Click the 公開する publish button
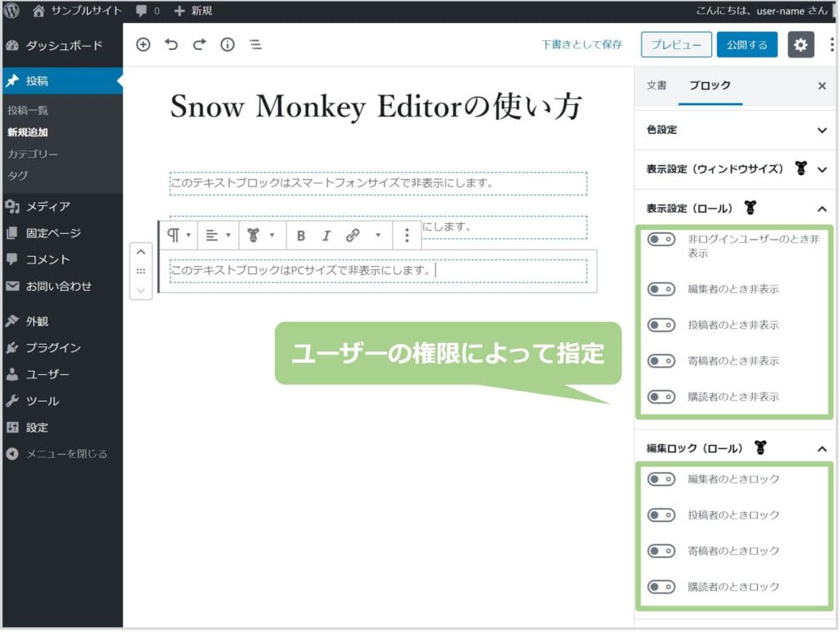The image size is (840, 632). (x=746, y=44)
